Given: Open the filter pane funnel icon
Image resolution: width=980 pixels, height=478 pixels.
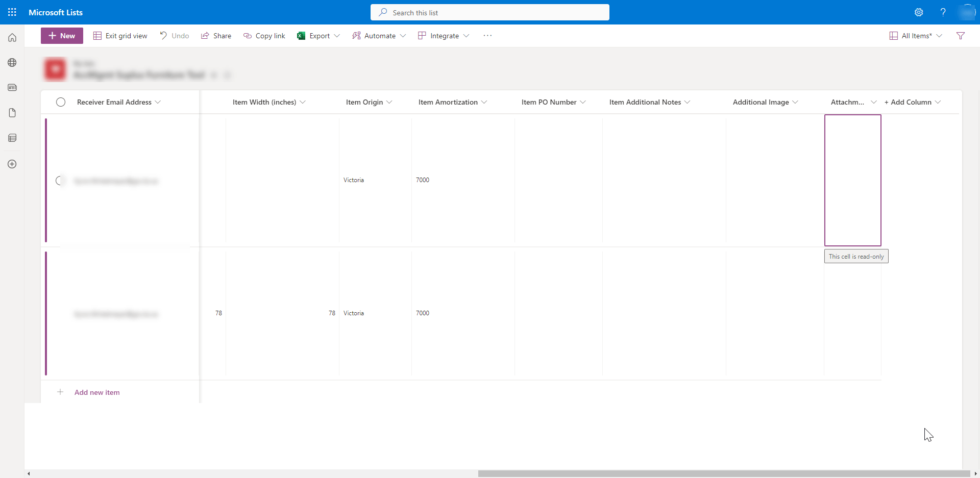Looking at the screenshot, I should [961, 36].
